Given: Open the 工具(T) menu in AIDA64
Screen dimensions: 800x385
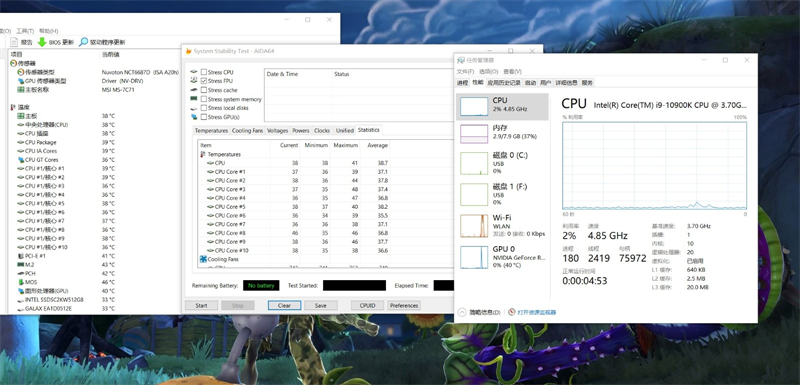Looking at the screenshot, I should (x=25, y=31).
